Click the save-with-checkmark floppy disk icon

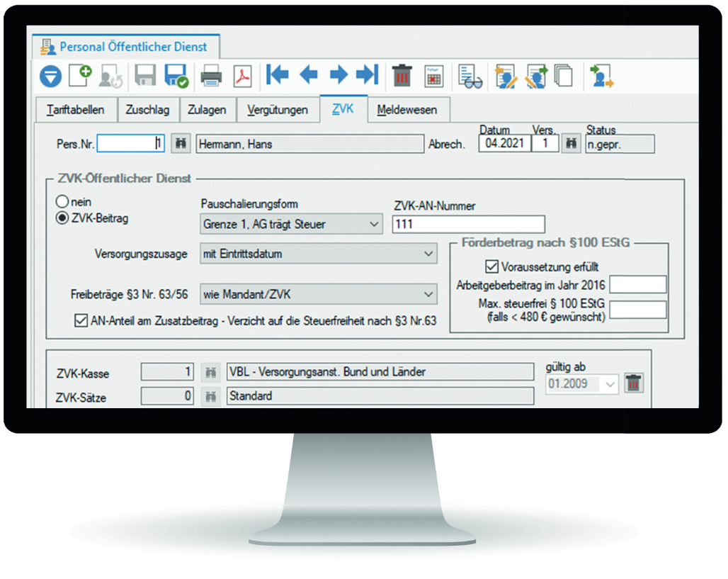[x=175, y=75]
